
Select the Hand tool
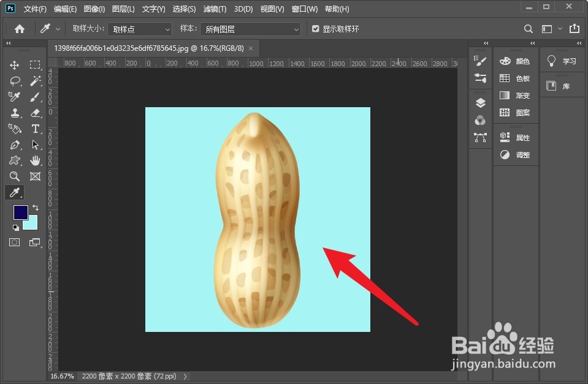tap(35, 160)
